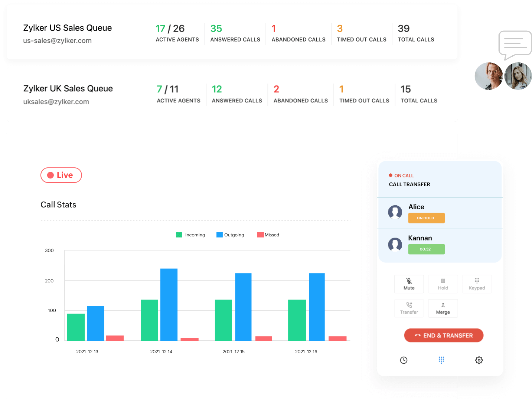Viewport: 532px width, 406px height.
Task: Click US queue 3 timed out calls
Action: (362, 33)
